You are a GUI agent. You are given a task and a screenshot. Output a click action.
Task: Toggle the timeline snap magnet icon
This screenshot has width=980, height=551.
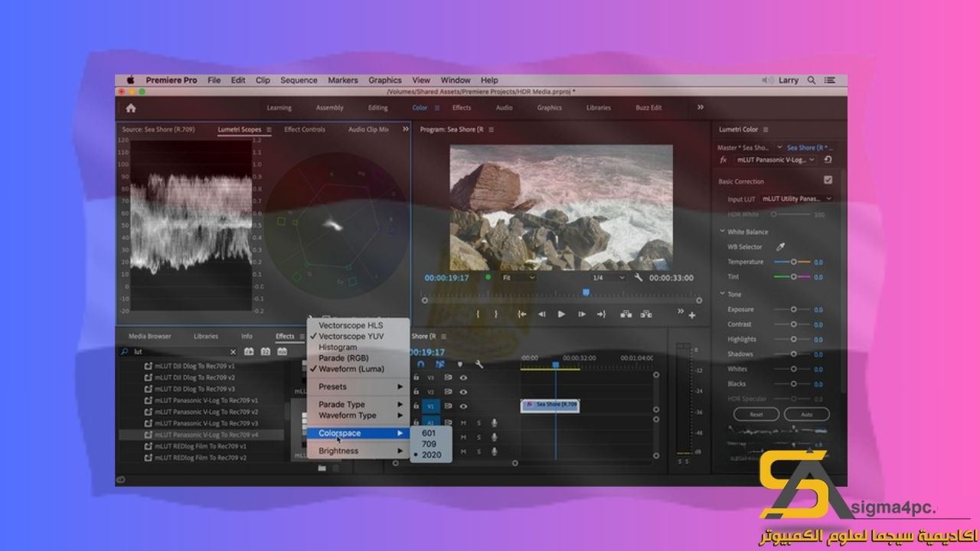pyautogui.click(x=421, y=364)
